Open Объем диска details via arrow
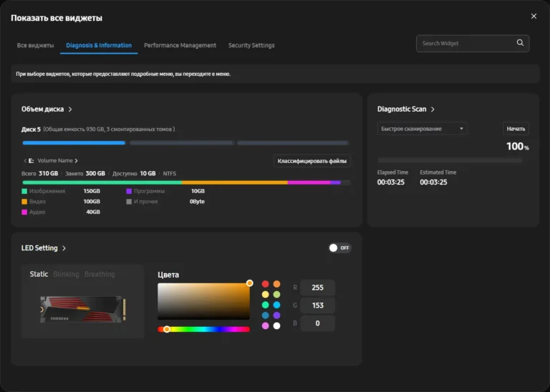Image resolution: width=550 pixels, height=392 pixels. [70, 109]
